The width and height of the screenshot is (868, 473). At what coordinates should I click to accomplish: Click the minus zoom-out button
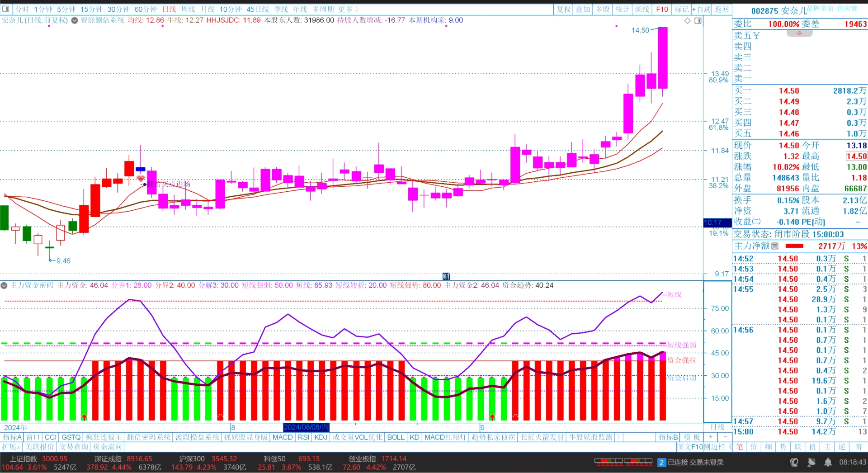point(725,437)
